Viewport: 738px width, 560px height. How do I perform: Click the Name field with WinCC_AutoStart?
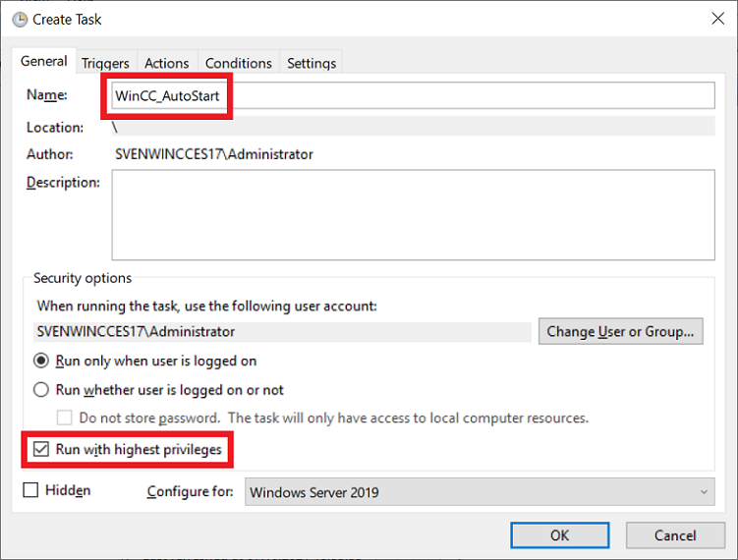coord(414,95)
